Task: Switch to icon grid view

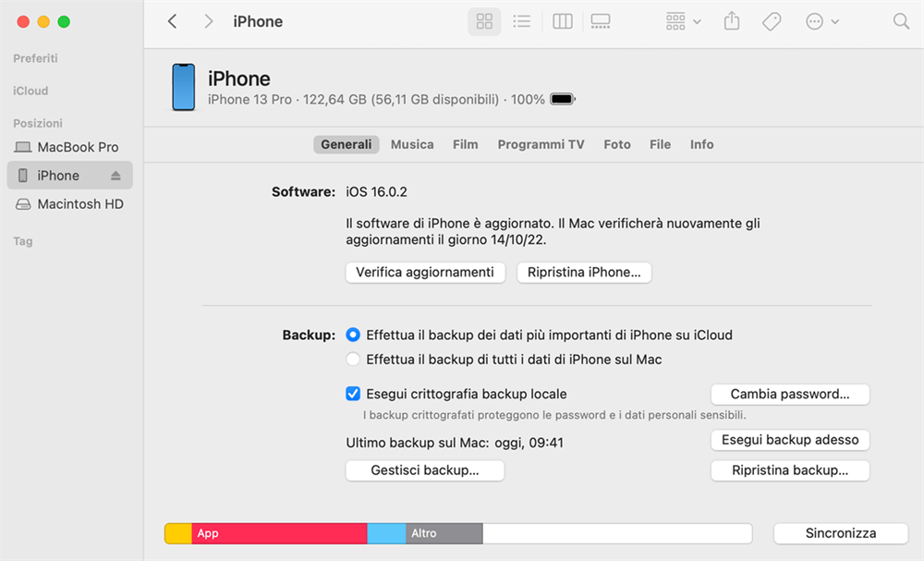Action: coord(483,21)
